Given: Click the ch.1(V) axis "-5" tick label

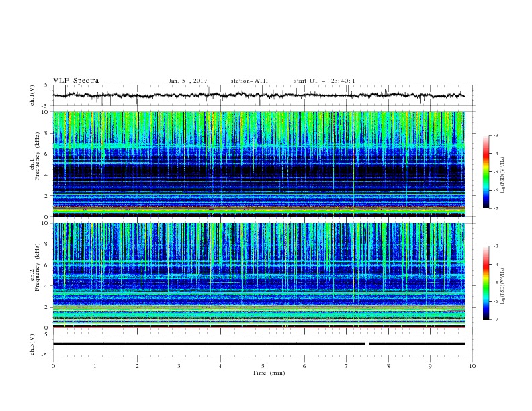Looking at the screenshot, I should point(46,106).
